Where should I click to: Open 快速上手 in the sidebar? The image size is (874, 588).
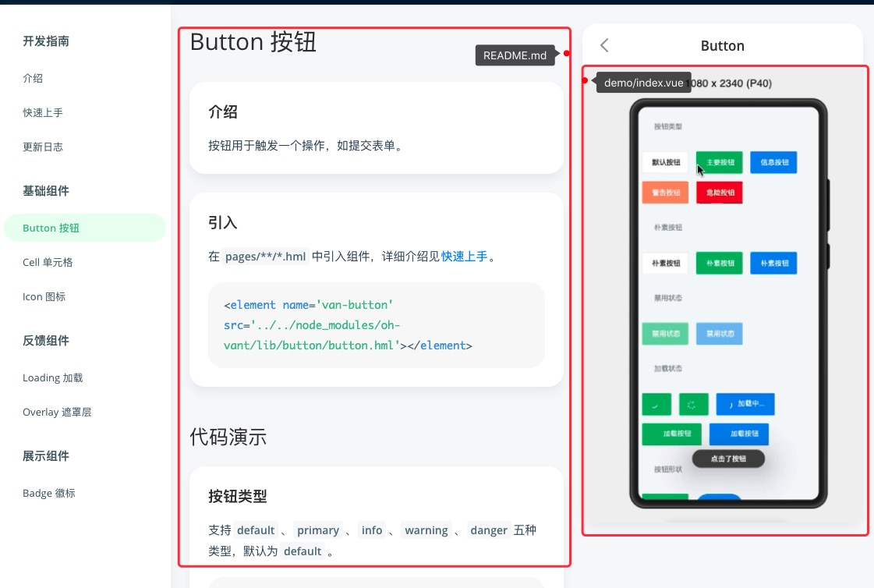[43, 112]
